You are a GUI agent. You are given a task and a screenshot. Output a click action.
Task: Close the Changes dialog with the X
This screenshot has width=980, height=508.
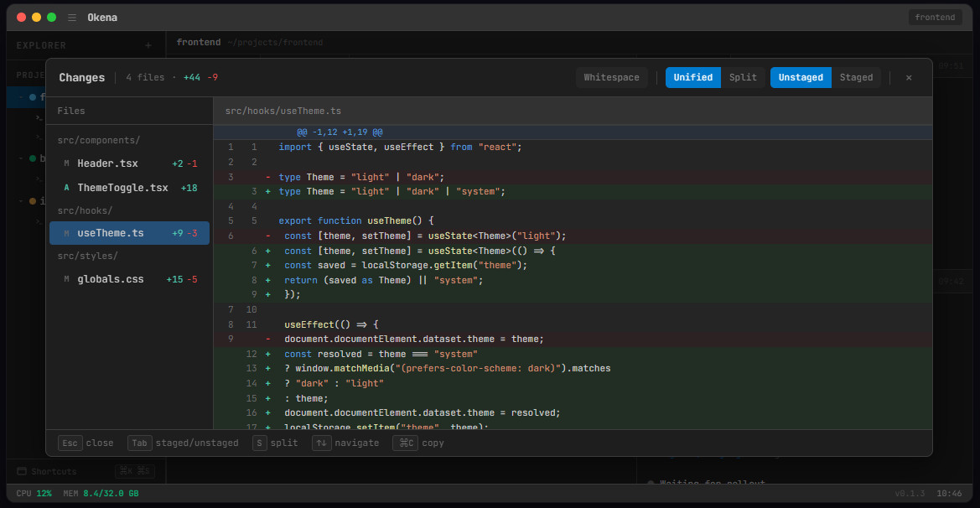tap(909, 77)
